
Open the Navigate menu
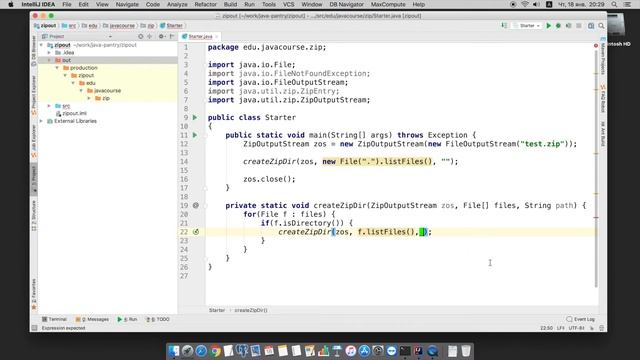pyautogui.click(x=127, y=4)
